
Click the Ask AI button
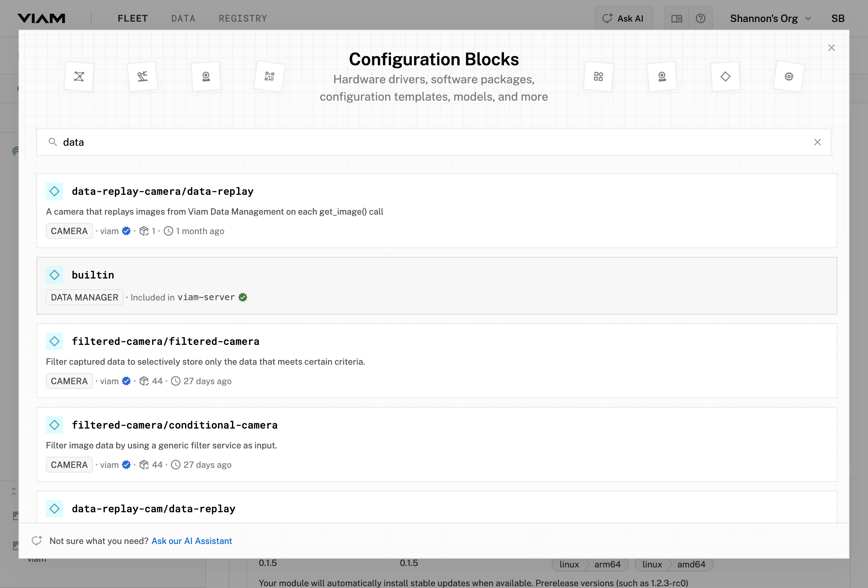click(x=623, y=18)
